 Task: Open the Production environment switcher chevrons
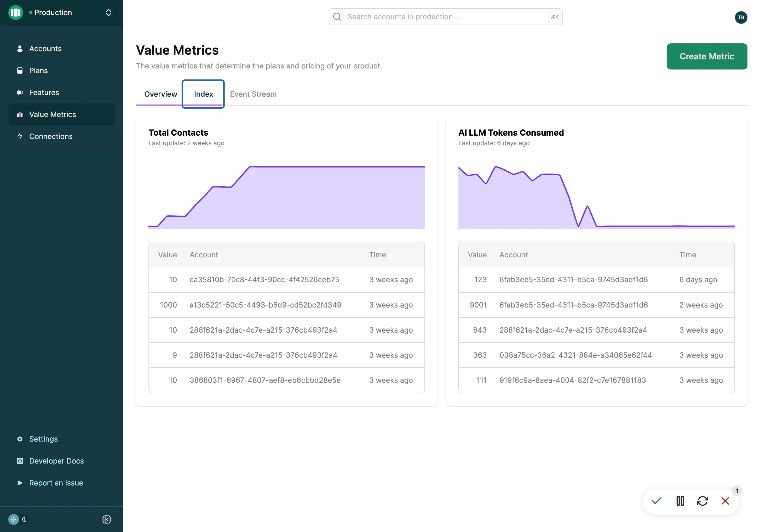point(108,13)
